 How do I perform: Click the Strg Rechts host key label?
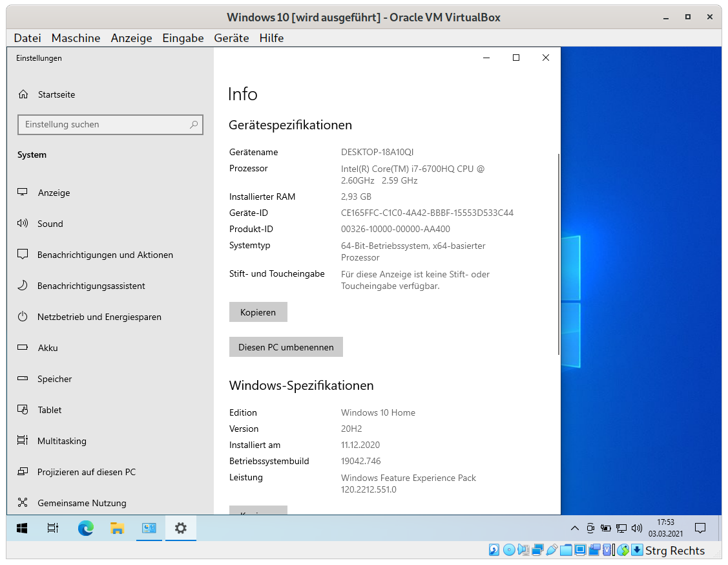click(x=674, y=551)
